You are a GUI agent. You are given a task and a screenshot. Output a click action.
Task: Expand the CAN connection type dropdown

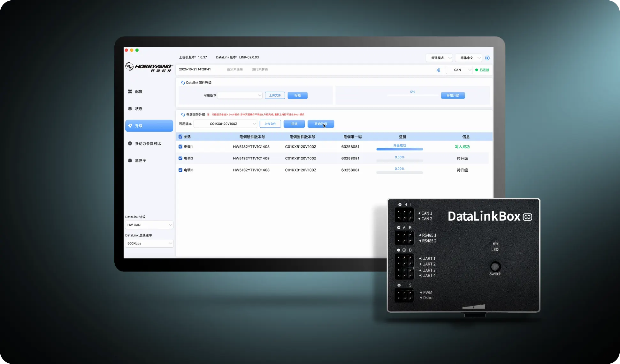click(x=459, y=70)
